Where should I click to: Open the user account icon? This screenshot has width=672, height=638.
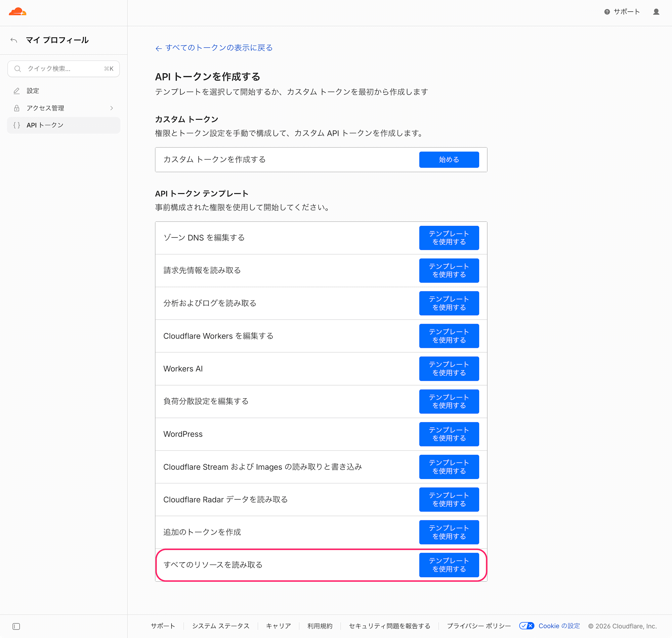(x=656, y=12)
